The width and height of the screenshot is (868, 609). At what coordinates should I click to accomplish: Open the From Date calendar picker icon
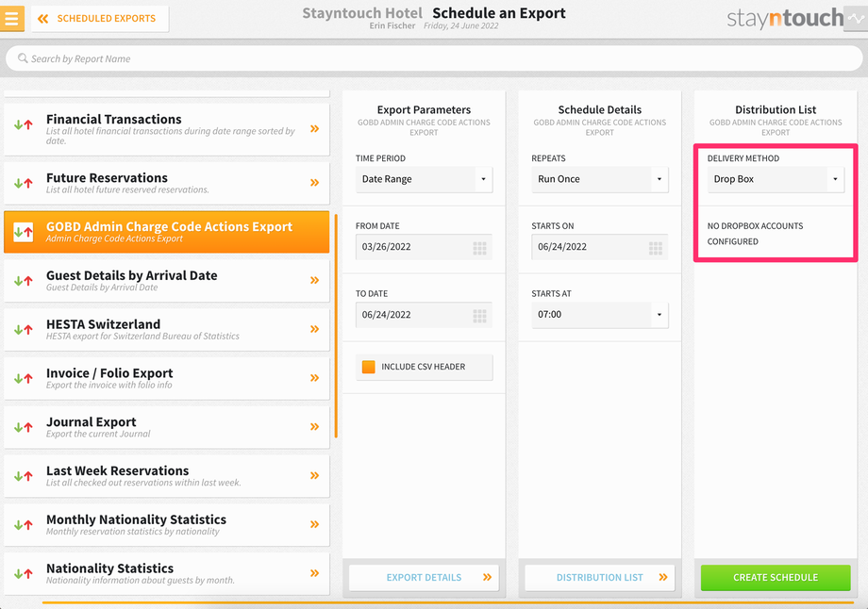tap(479, 248)
